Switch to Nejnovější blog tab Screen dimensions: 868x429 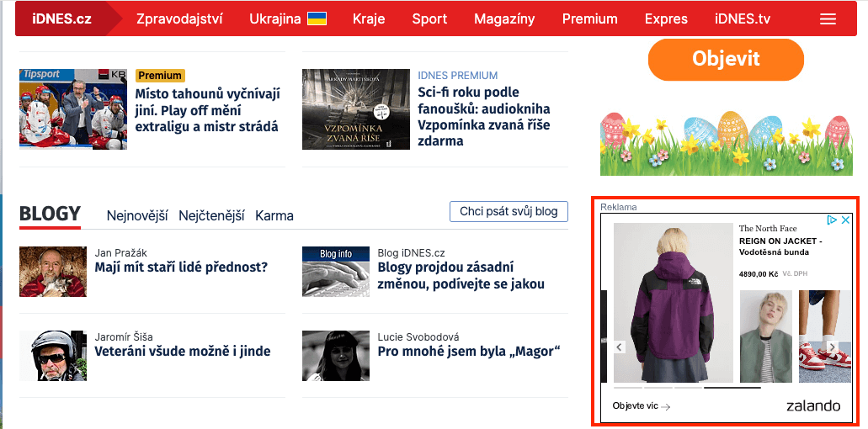pos(137,215)
